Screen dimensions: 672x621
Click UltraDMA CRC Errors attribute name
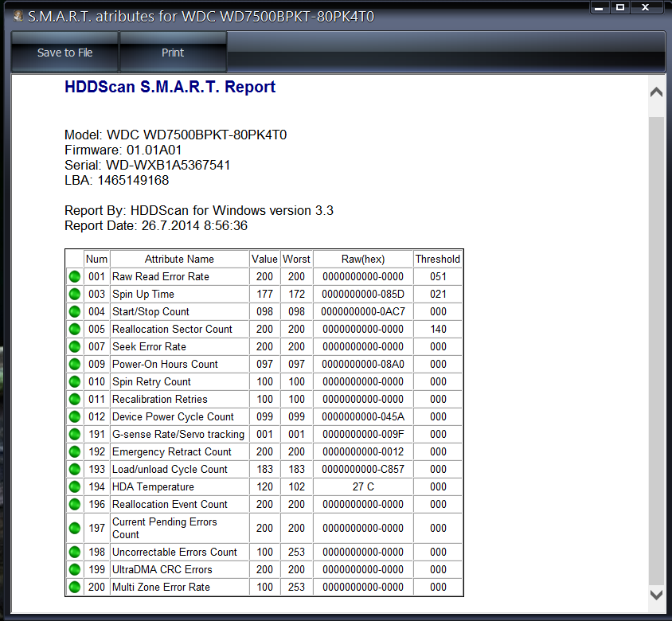pos(162,569)
